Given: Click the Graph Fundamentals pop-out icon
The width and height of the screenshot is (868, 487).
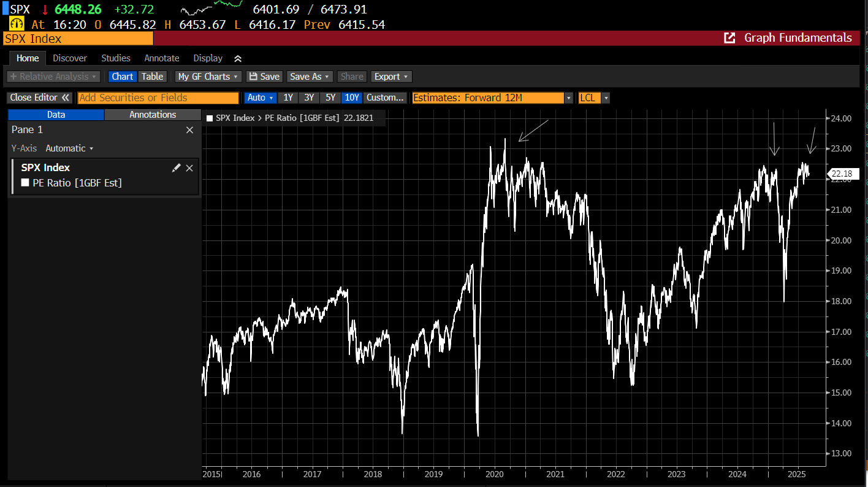Looking at the screenshot, I should (x=729, y=38).
